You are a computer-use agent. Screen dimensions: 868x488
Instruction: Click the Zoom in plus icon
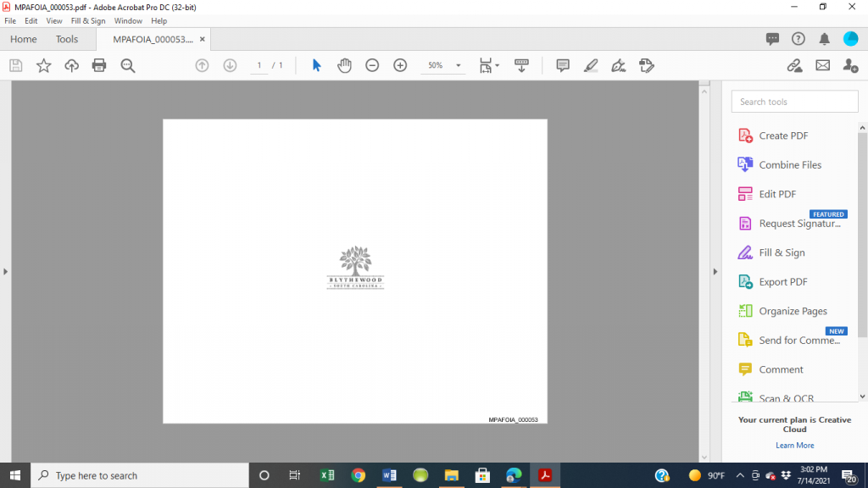400,65
